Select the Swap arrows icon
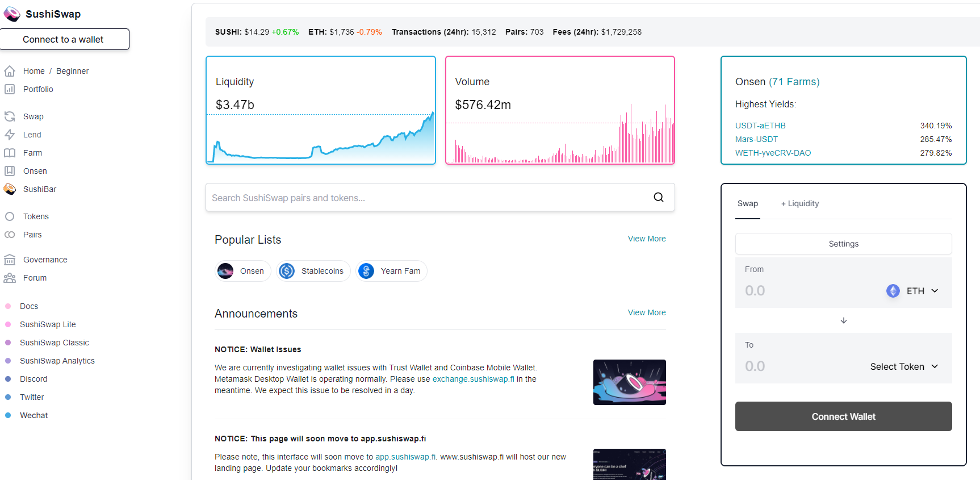This screenshot has width=980, height=480. pos(10,116)
